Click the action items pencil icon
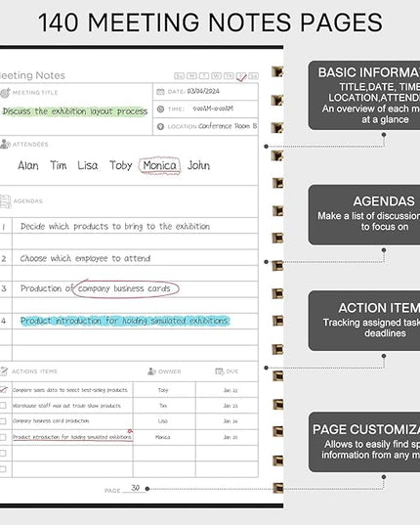The height and width of the screenshot is (525, 420). coord(3,372)
